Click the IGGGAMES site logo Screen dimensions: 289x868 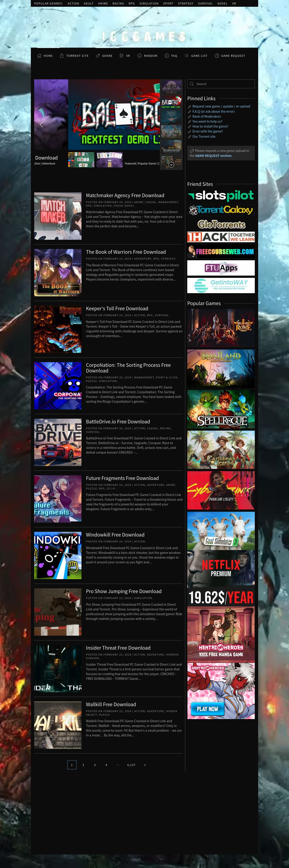(144, 36)
